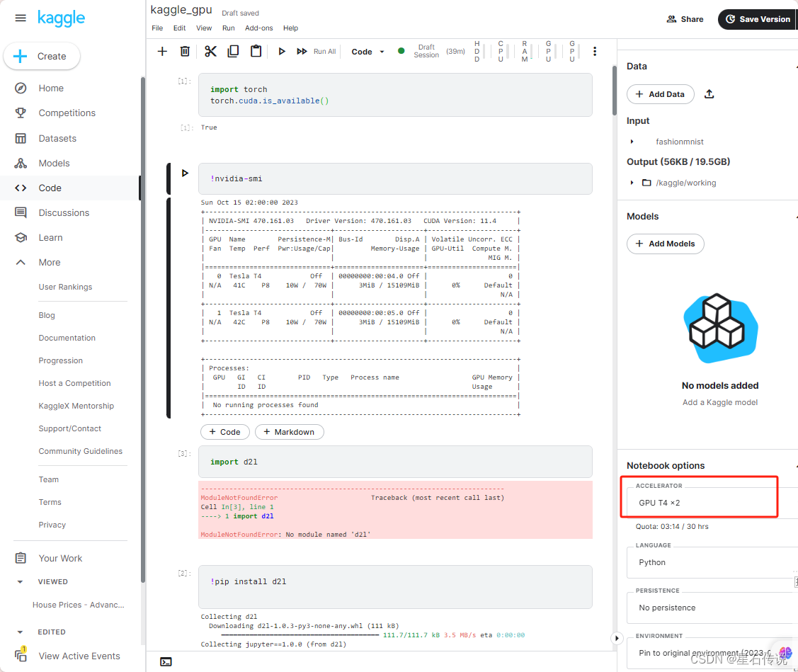
Task: Upload data with the upload icon
Action: click(x=709, y=94)
